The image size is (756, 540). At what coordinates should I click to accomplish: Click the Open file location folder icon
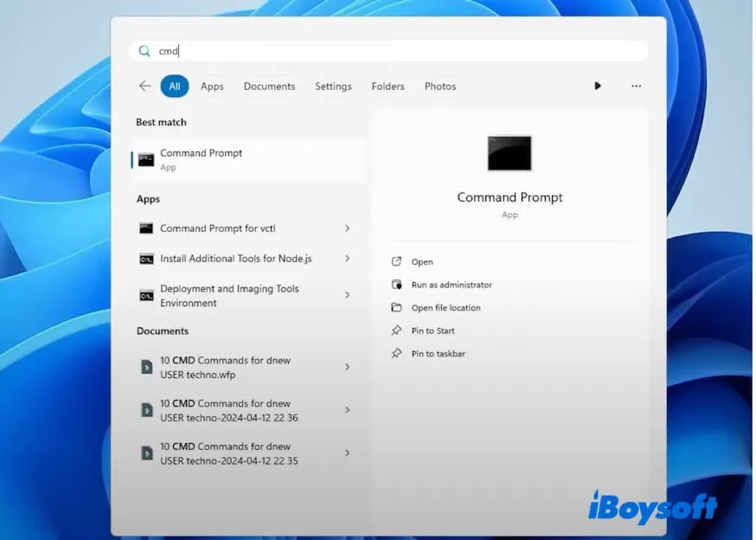click(396, 308)
